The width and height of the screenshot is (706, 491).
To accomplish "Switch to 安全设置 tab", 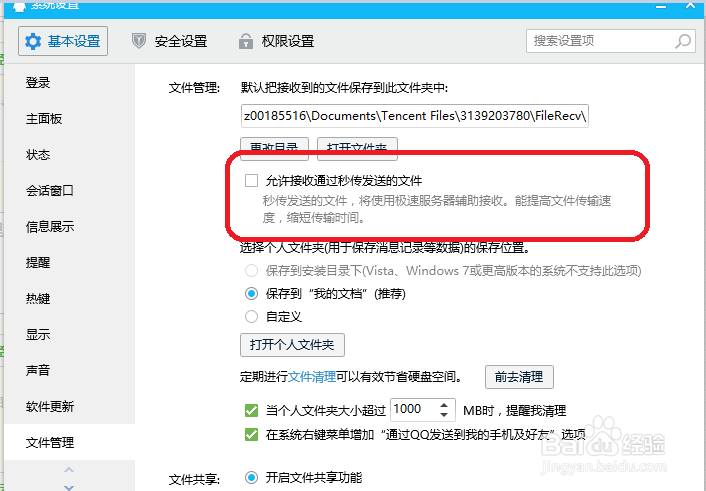I will pyautogui.click(x=169, y=41).
